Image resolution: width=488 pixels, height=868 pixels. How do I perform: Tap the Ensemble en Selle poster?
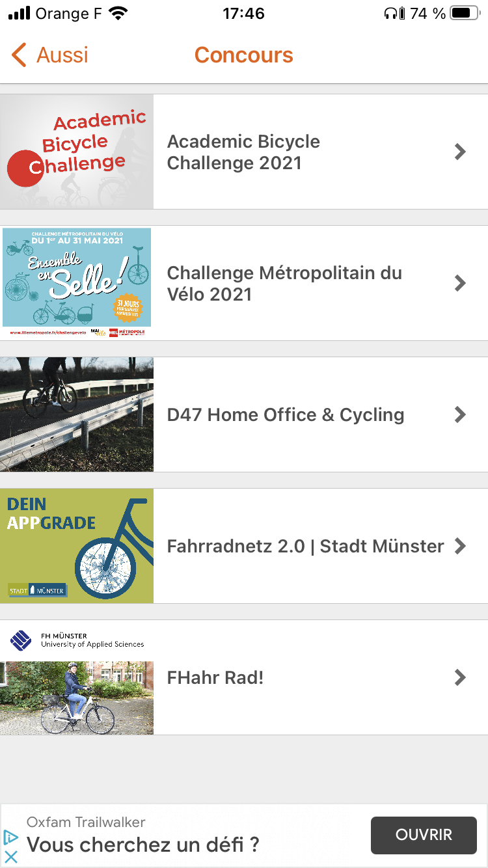[77, 283]
